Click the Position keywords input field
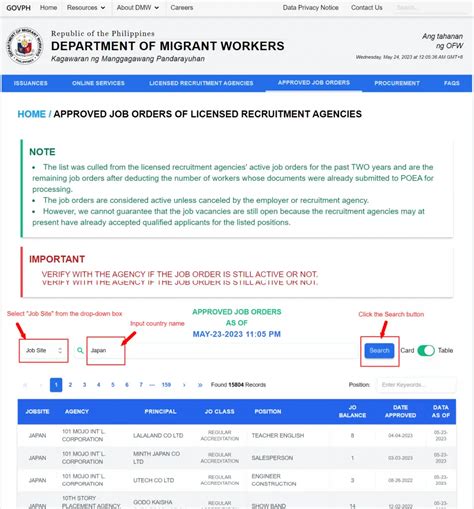Viewport: 474px width, 509px height. 416,385
